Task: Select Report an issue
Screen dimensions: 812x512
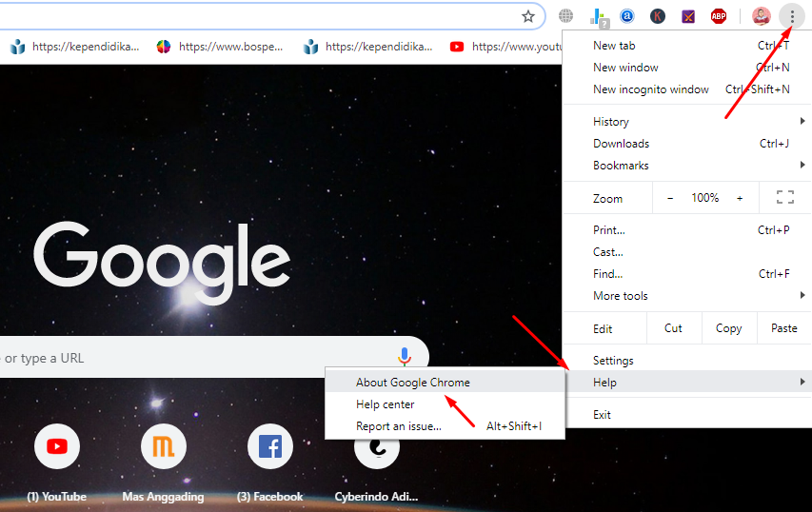Action: tap(446, 426)
